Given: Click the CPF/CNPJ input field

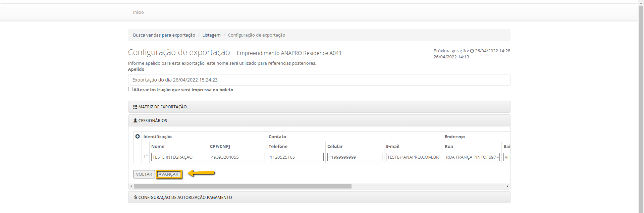Looking at the screenshot, I should click(237, 157).
